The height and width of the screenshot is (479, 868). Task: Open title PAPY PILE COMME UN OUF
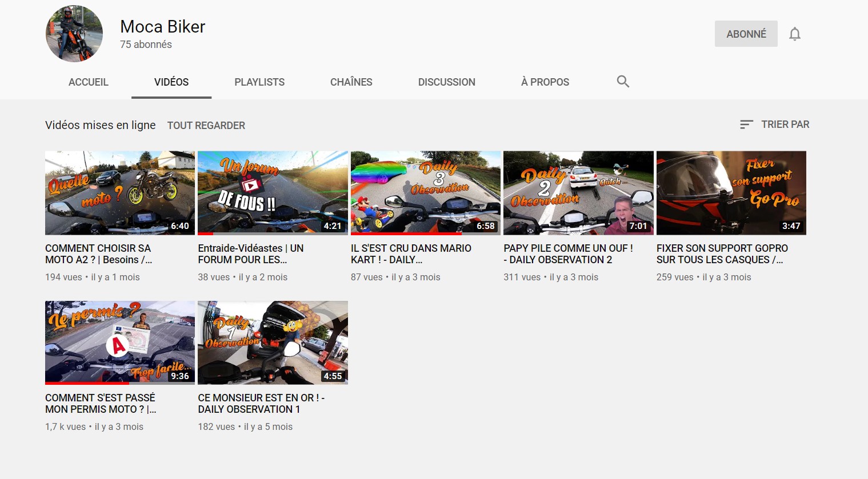(x=568, y=254)
